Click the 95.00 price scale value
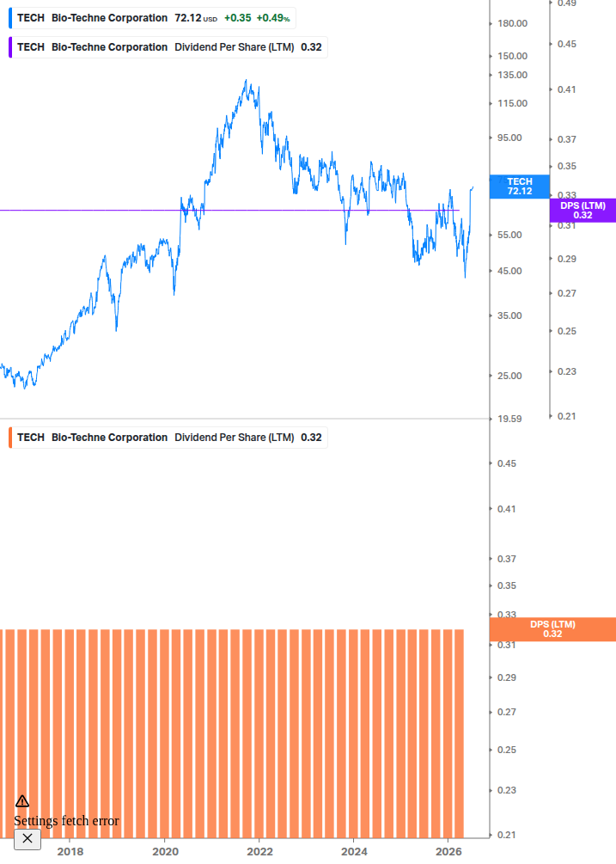The image size is (616, 864). (x=509, y=138)
